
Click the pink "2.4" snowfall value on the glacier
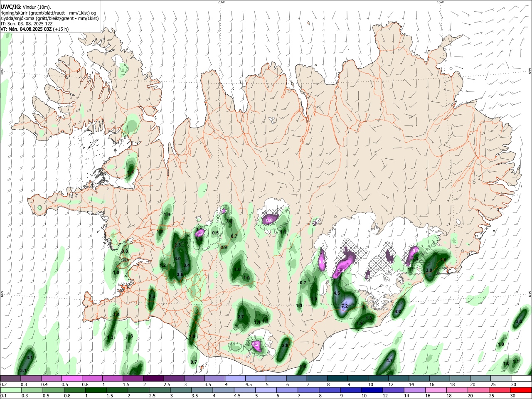(341, 271)
